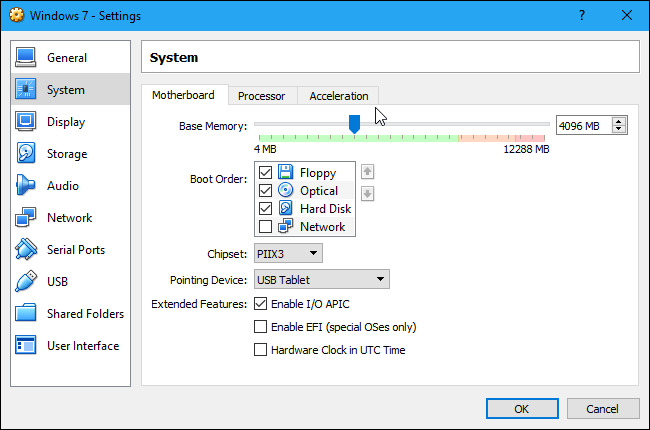Open the Storage disk icon
Viewport: 650px width, 430px height.
26,154
